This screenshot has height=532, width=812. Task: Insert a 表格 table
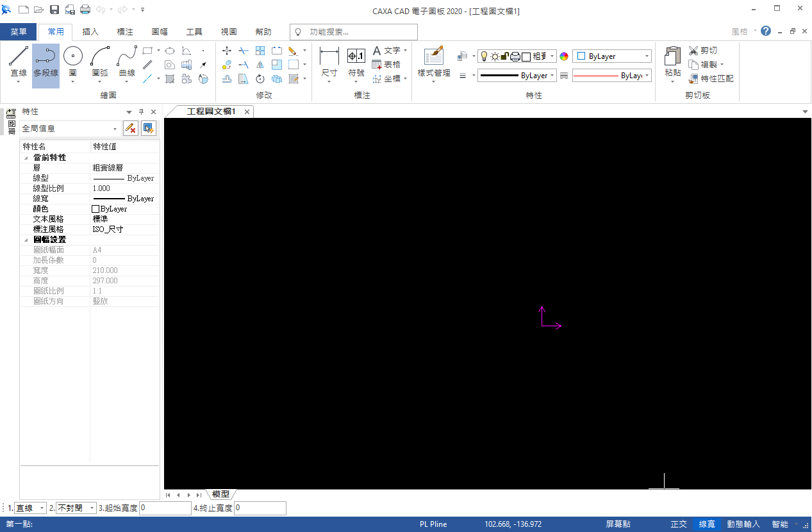pyautogui.click(x=386, y=65)
